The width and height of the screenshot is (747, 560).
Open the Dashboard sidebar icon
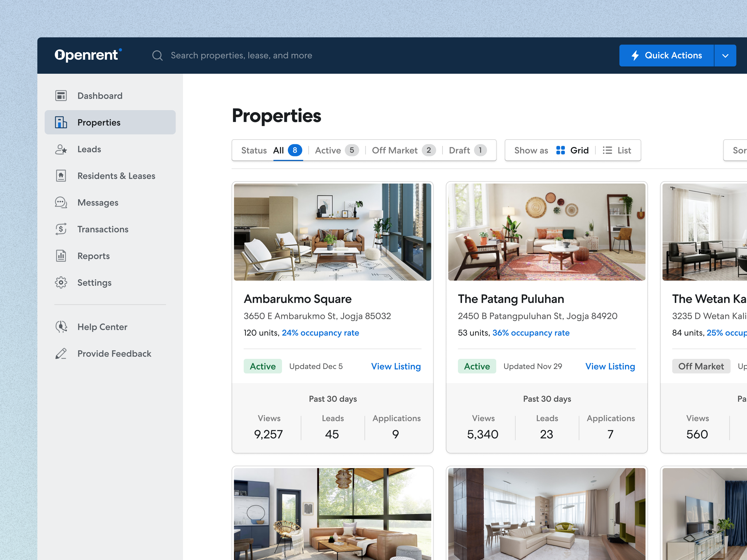tap(61, 95)
